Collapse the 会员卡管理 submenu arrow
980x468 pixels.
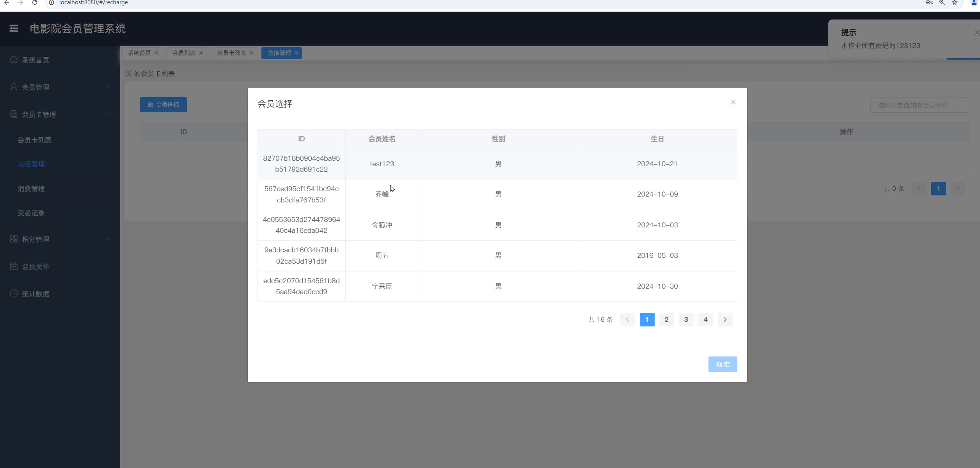(x=107, y=114)
